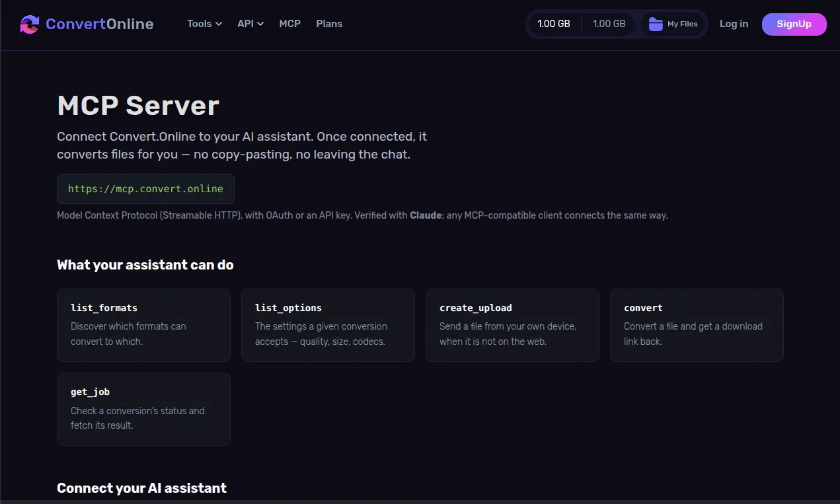Click the MCP Server page heading

click(x=138, y=106)
